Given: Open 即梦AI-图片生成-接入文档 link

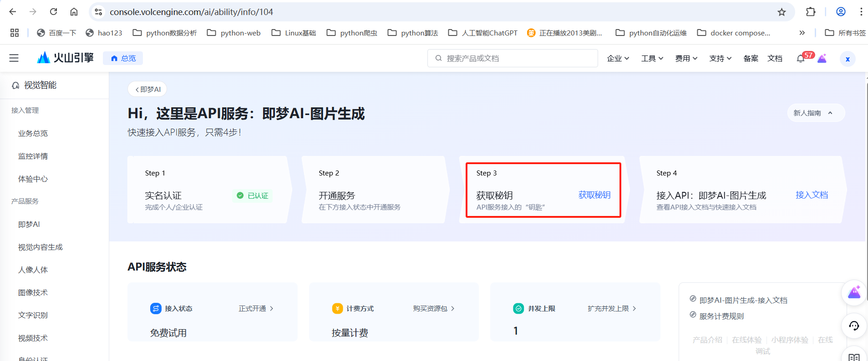Looking at the screenshot, I should [743, 300].
